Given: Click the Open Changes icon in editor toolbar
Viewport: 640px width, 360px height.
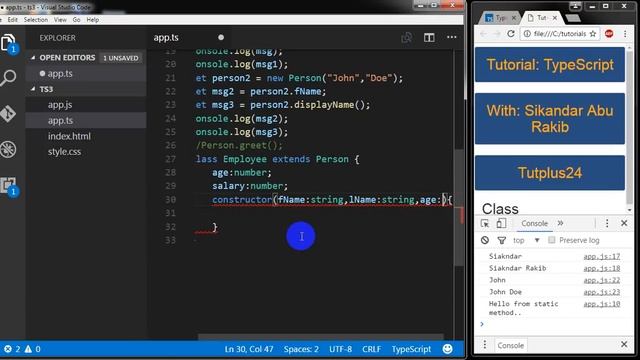Looking at the screenshot, I should coord(406,38).
